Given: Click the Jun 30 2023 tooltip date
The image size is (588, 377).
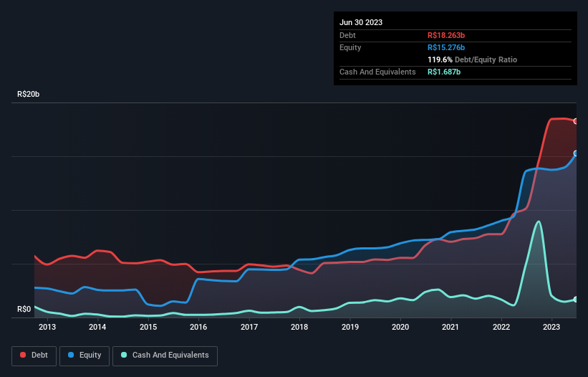Looking at the screenshot, I should (x=361, y=22).
